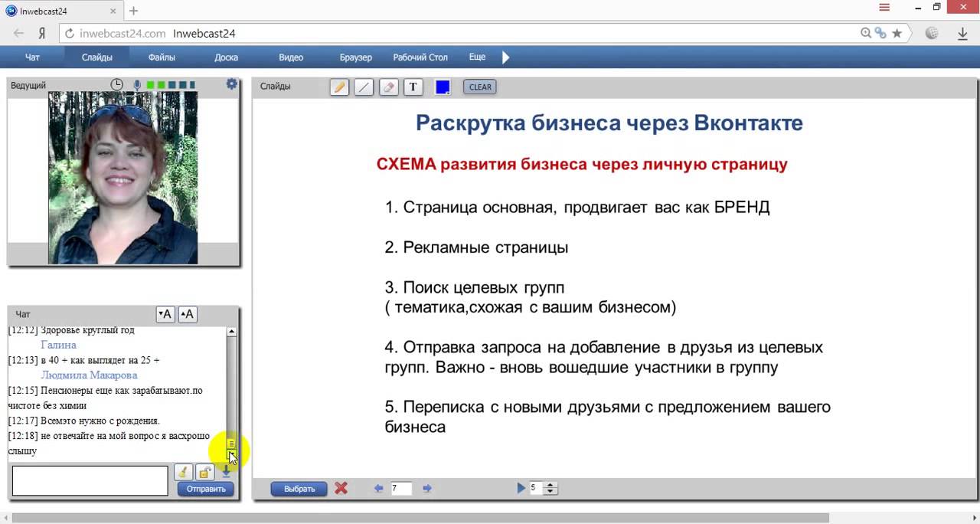Click chat scrollbar up arrow

tap(231, 332)
